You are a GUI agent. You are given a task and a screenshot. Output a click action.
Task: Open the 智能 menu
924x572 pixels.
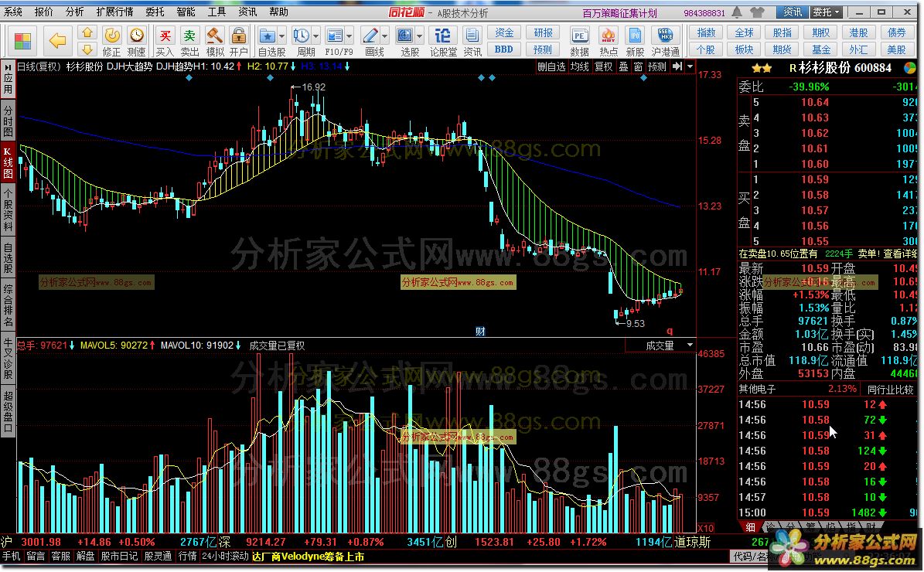pyautogui.click(x=186, y=12)
